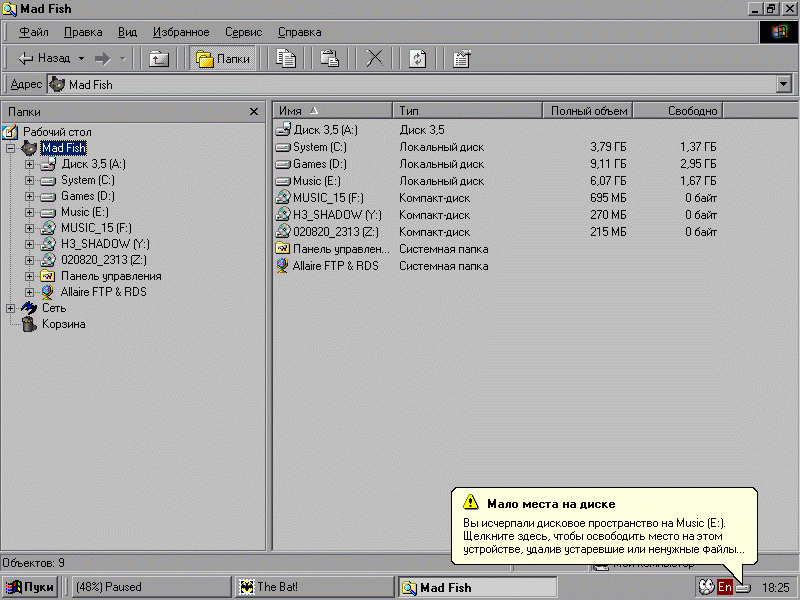Collapse the Mad Fish tree node
This screenshot has width=800, height=600.
[11, 148]
